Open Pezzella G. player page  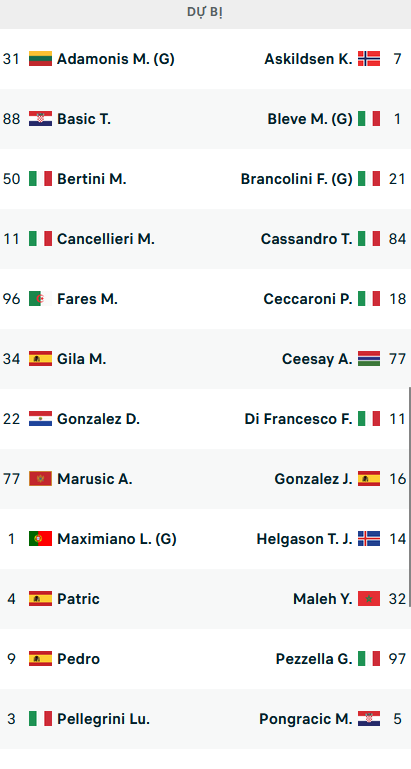314,659
